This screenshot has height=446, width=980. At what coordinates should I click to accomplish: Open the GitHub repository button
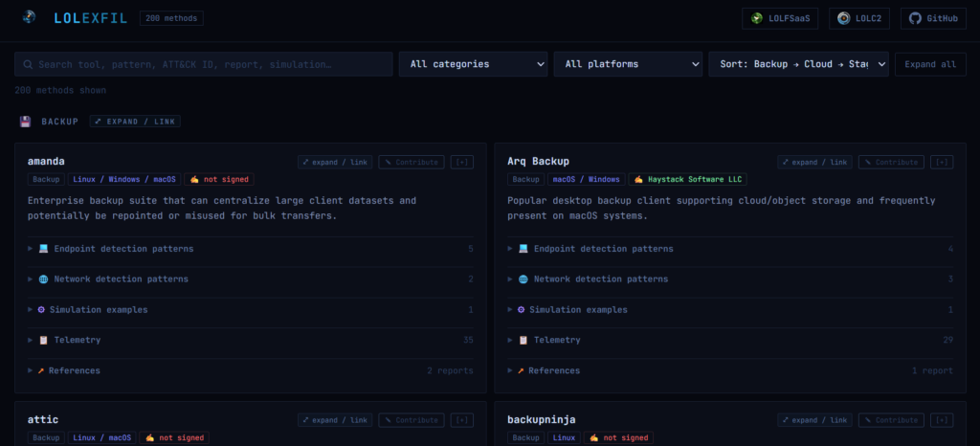pyautogui.click(x=933, y=19)
